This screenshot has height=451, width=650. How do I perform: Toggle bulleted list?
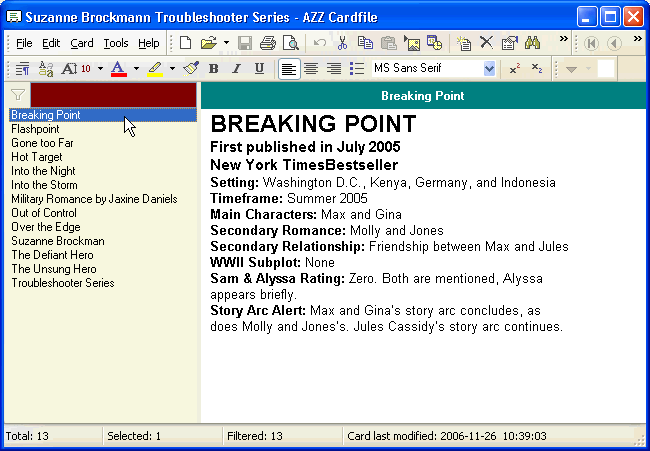[357, 69]
